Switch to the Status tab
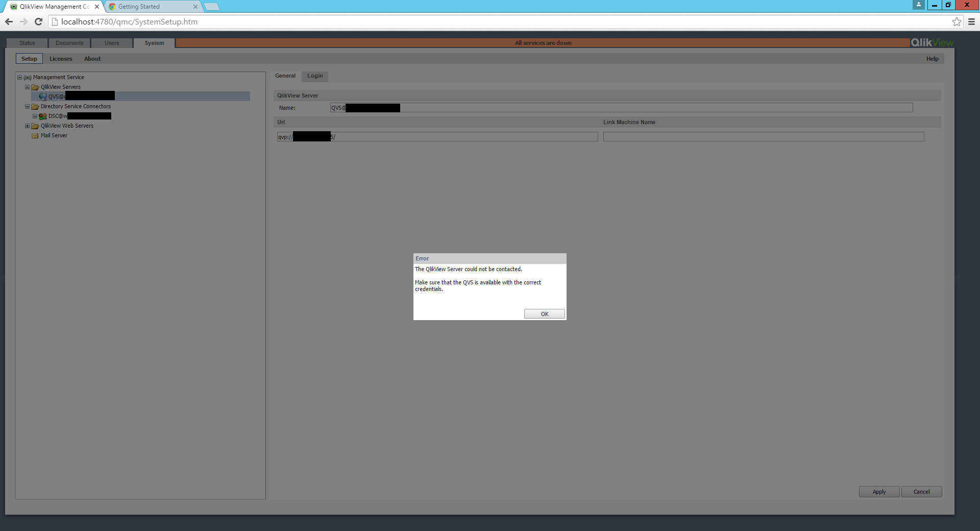Image resolution: width=980 pixels, height=531 pixels. (x=27, y=43)
